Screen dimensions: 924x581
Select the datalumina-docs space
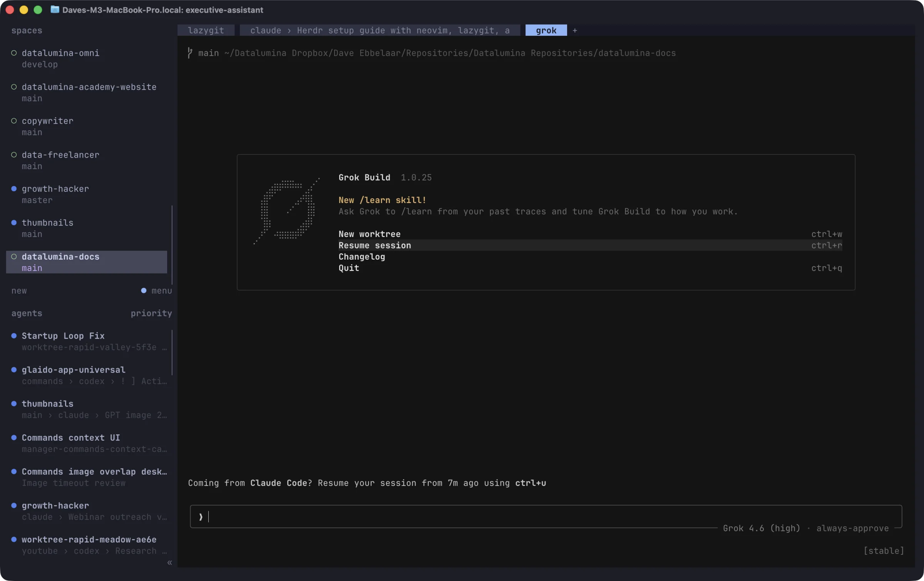click(87, 262)
